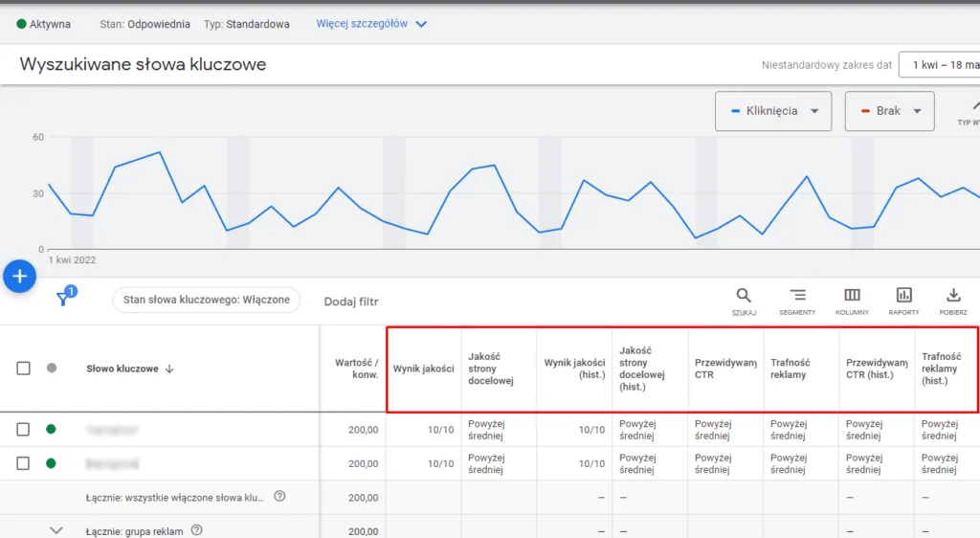
Task: Sort by Wynik jakości (hist.) column
Action: pos(574,369)
